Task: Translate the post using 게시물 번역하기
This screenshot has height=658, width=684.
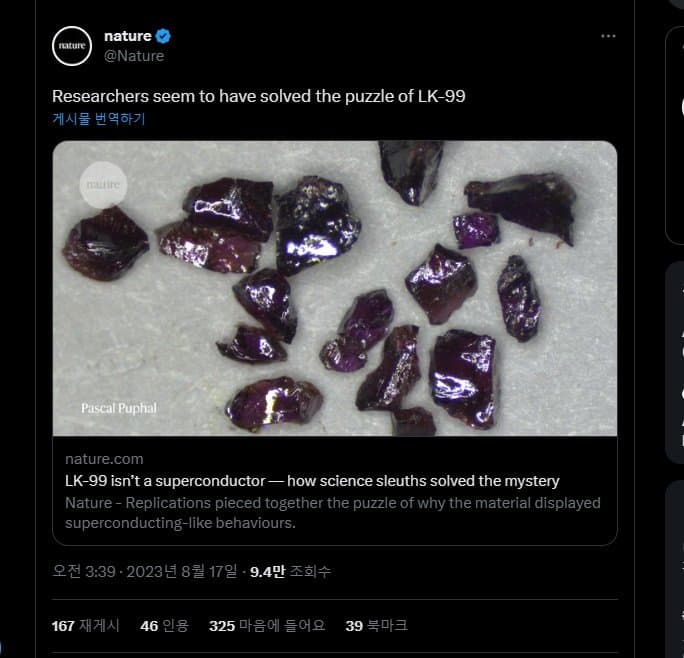Action: pos(99,118)
